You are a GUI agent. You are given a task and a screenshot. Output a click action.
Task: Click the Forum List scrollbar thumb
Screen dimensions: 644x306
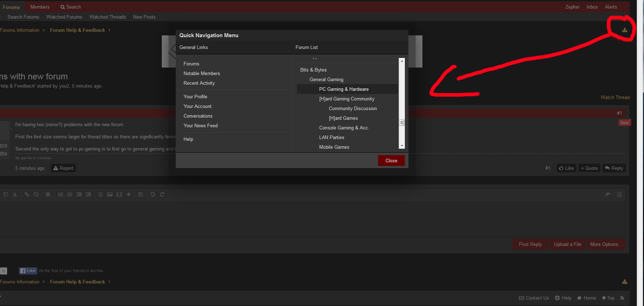click(402, 123)
